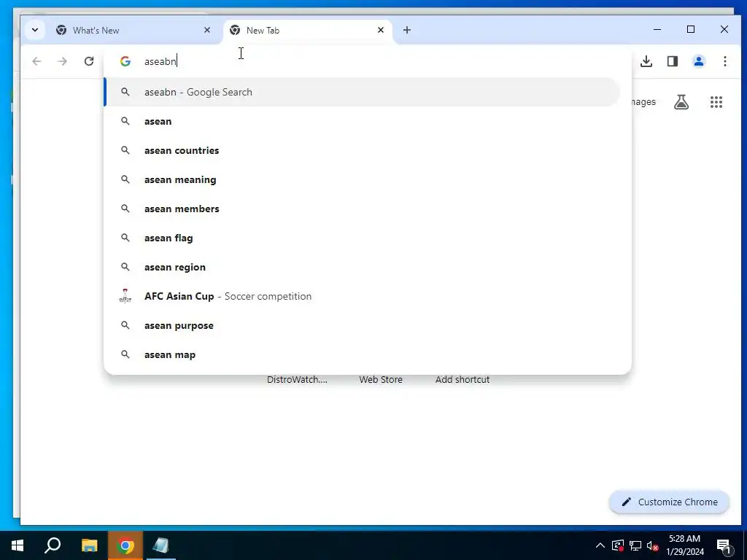Show hidden system tray icons
This screenshot has height=560, width=747.
600,545
